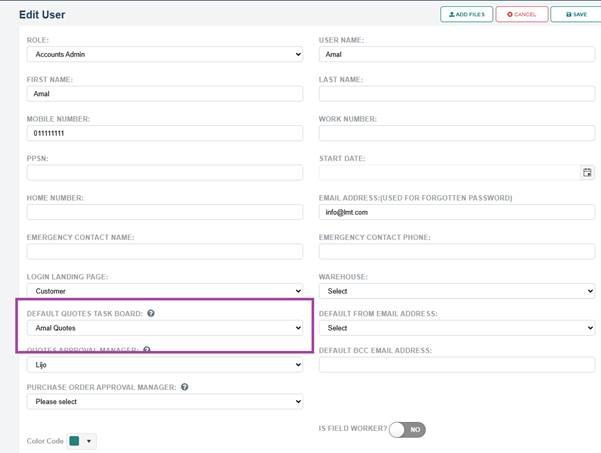601x453 pixels.
Task: Click help icon beside Purchase Order Approval Manager
Action: coord(185,387)
